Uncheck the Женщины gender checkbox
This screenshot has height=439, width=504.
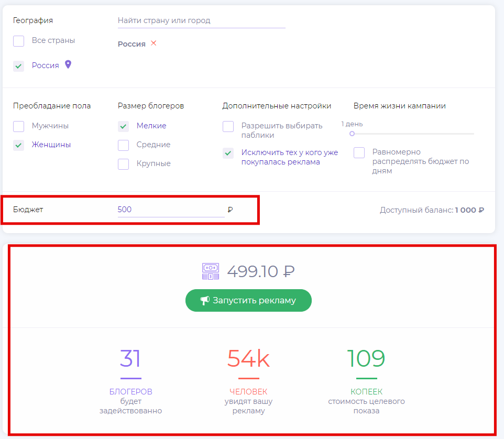(x=19, y=145)
